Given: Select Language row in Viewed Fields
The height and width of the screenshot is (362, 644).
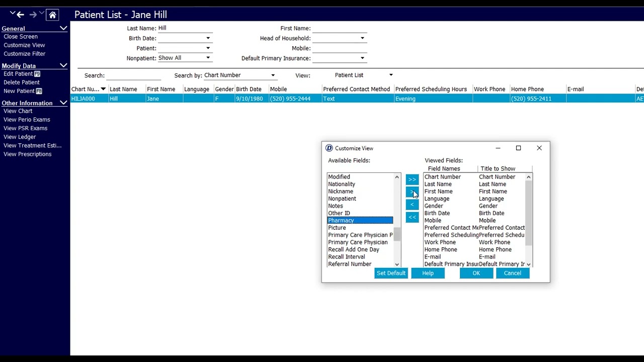Looking at the screenshot, I should [x=474, y=199].
